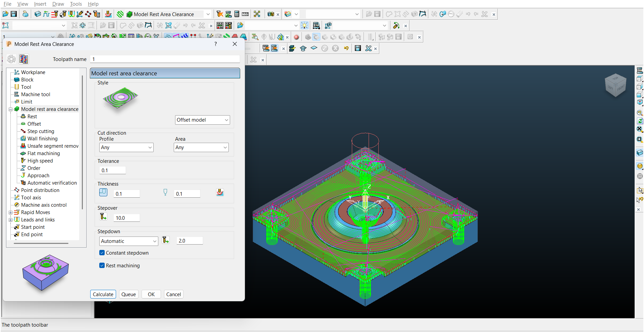Click the Queue button
The width and height of the screenshot is (644, 332).
click(x=128, y=294)
